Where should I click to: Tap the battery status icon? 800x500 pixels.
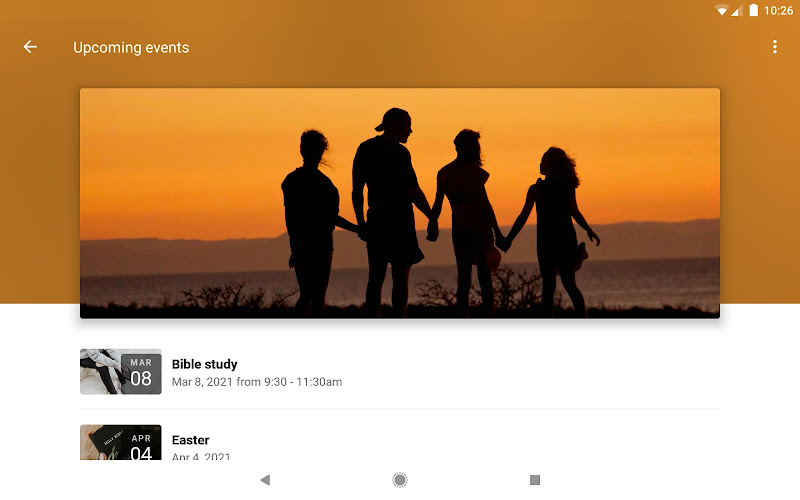click(753, 10)
